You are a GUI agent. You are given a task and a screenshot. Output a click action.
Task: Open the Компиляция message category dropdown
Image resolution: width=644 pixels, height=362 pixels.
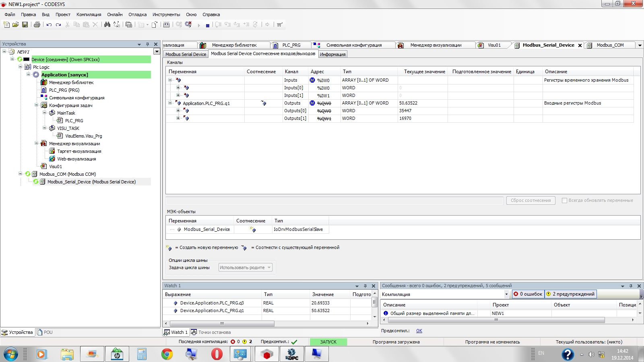(x=506, y=294)
